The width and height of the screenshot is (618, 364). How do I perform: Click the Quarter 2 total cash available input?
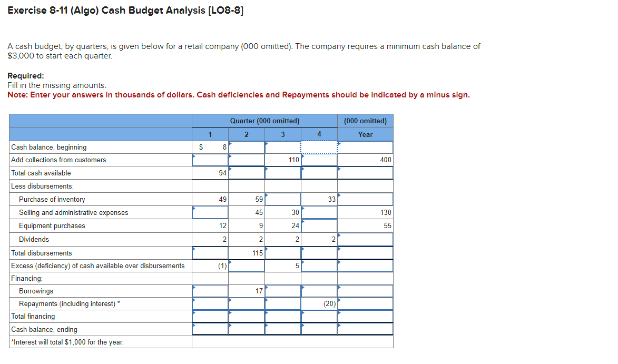coord(246,173)
